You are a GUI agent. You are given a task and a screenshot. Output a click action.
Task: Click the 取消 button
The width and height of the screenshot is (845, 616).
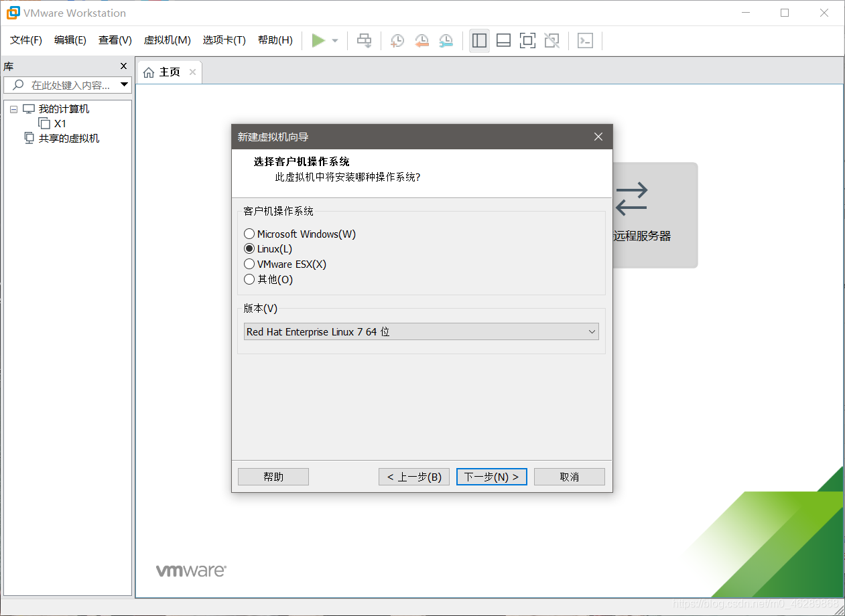[570, 477]
